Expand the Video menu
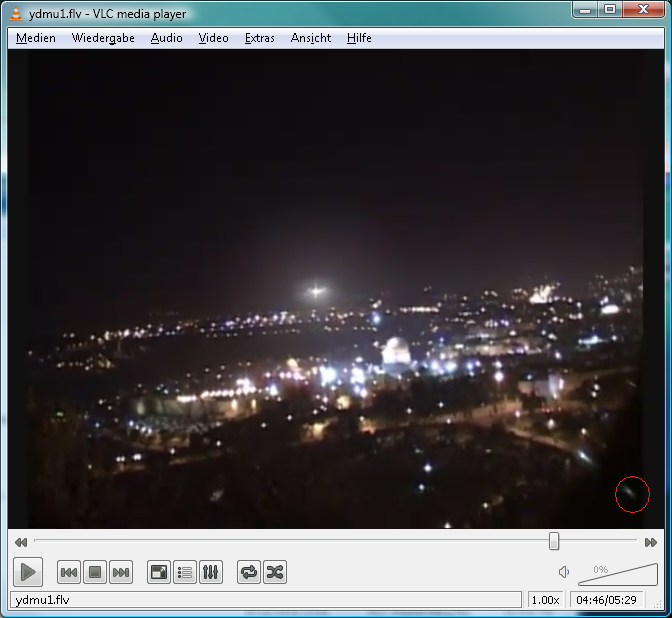This screenshot has width=672, height=618. click(x=213, y=38)
